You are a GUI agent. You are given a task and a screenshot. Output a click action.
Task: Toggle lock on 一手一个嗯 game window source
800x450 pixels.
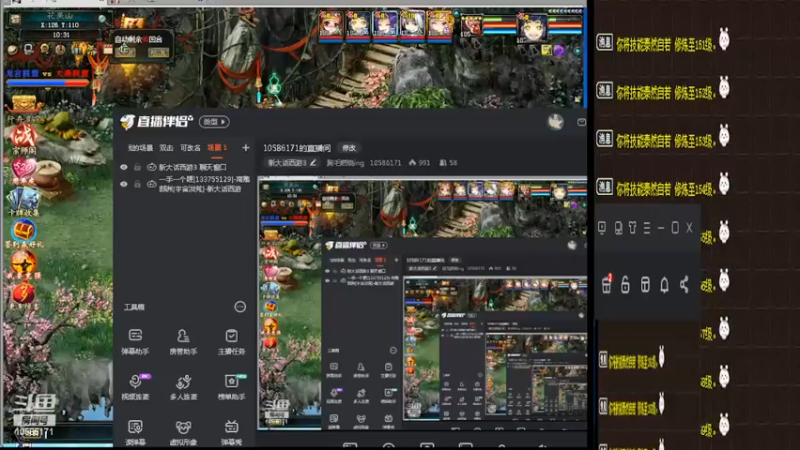pyautogui.click(x=137, y=184)
